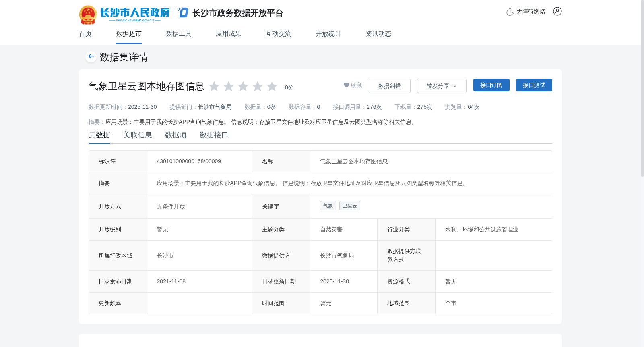The height and width of the screenshot is (347, 644).
Task: Click identifier value 430101000000168/00009
Action: (189, 161)
